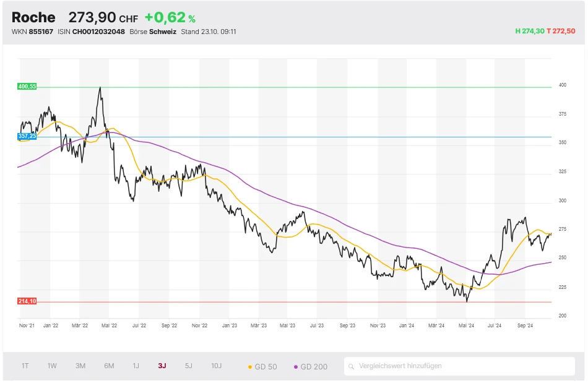The width and height of the screenshot is (588, 383).
Task: Click the Börse Schweiz exchange label
Action: (153, 32)
